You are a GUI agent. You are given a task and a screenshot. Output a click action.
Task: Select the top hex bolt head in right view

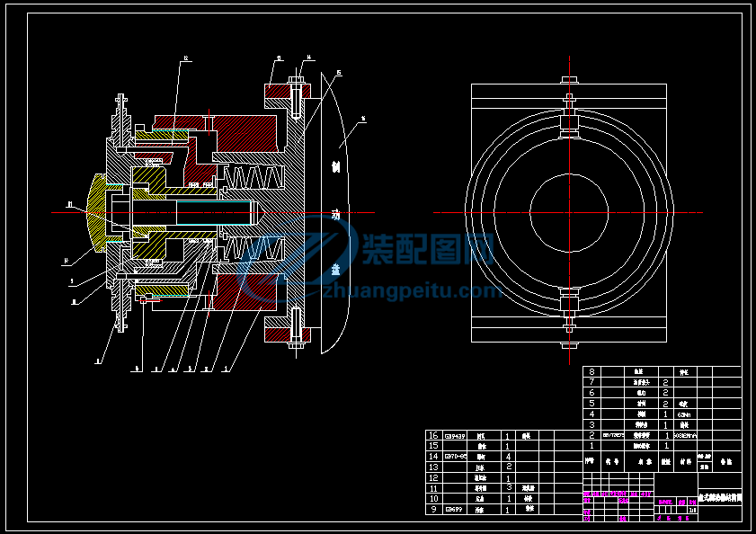click(x=569, y=80)
